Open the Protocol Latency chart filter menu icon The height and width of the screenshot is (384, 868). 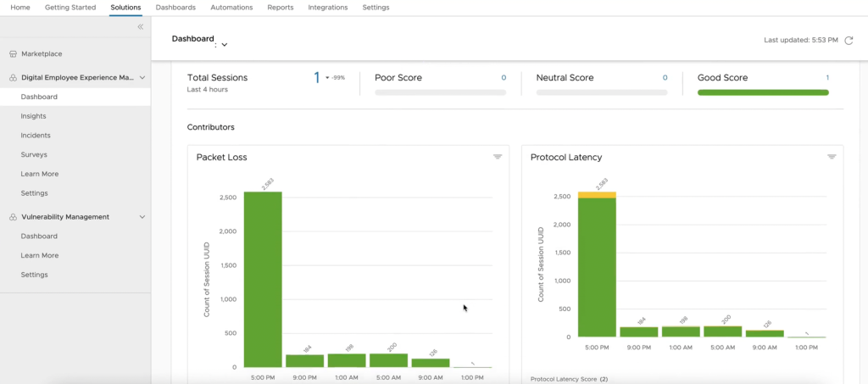832,157
